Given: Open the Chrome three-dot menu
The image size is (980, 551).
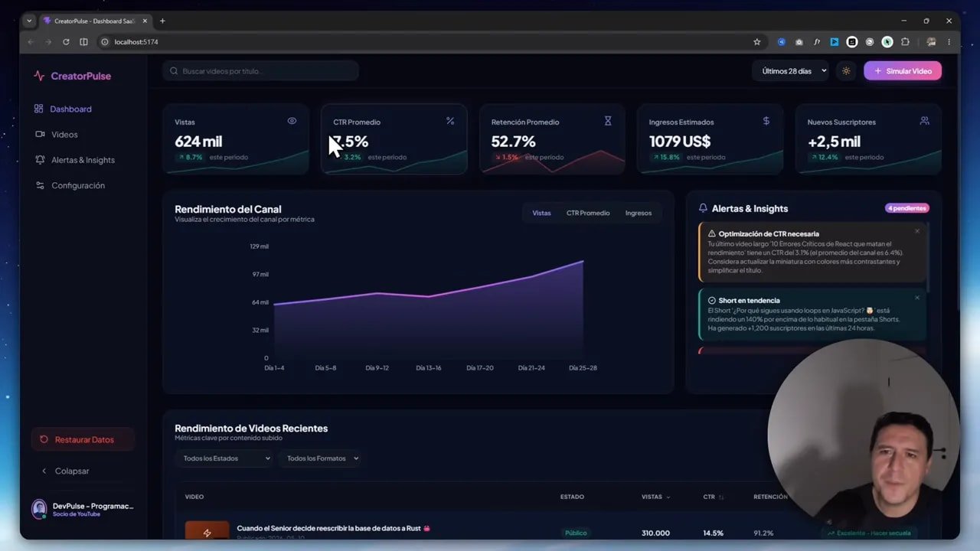Looking at the screenshot, I should [949, 41].
